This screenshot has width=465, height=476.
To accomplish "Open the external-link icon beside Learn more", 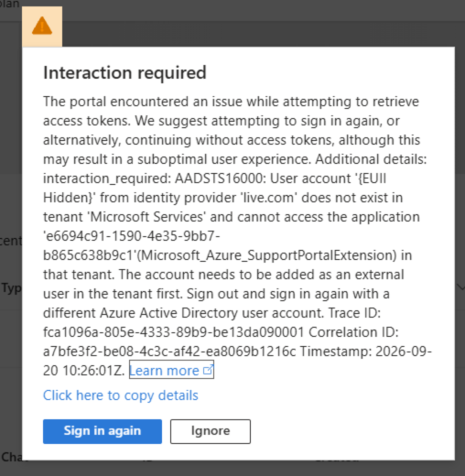I will click(x=208, y=370).
